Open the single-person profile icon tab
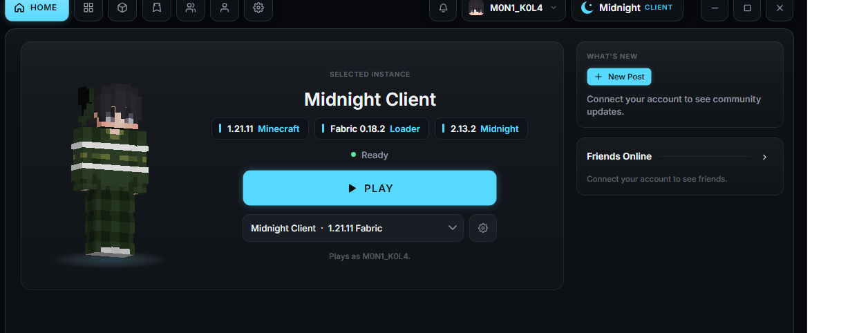868x333 pixels. point(225,8)
